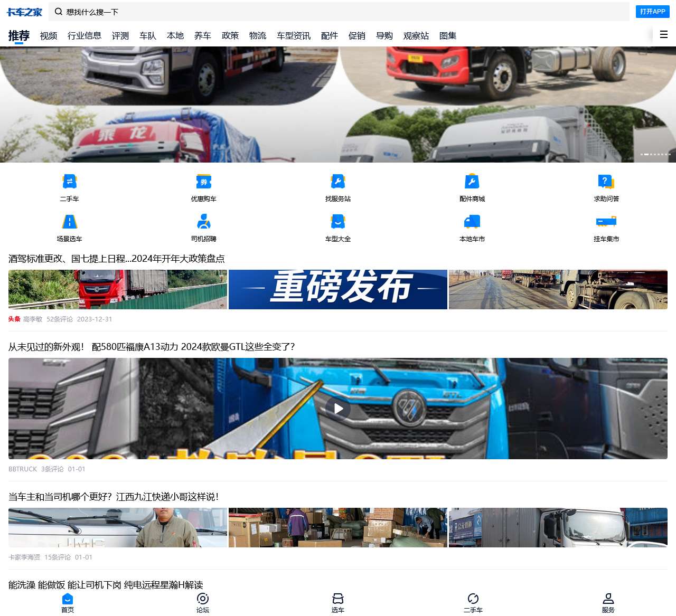Open the 求助问答 Q&A icon
The width and height of the screenshot is (676, 616).
(x=606, y=182)
